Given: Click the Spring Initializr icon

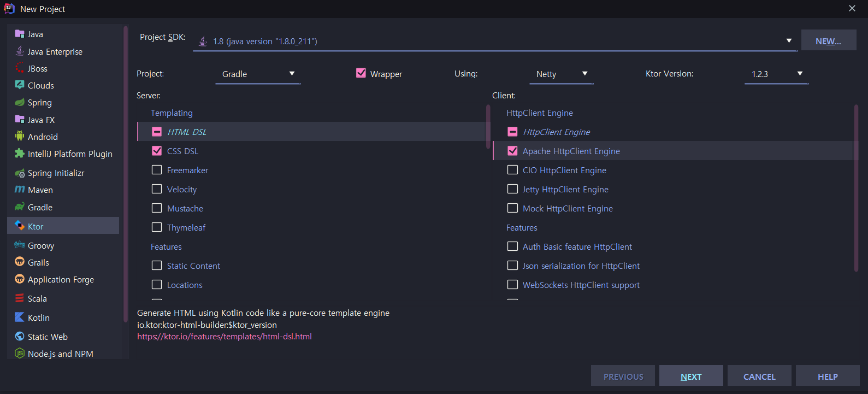Looking at the screenshot, I should [x=20, y=173].
